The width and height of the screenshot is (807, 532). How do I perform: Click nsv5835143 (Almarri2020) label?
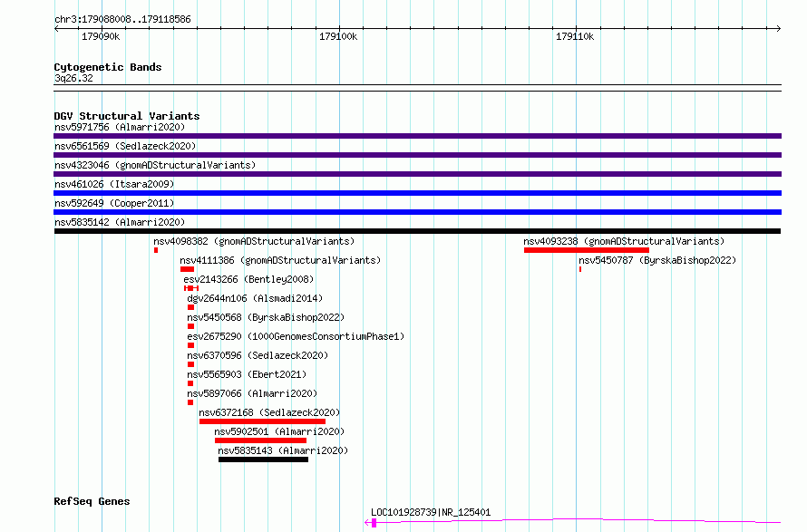point(283,450)
